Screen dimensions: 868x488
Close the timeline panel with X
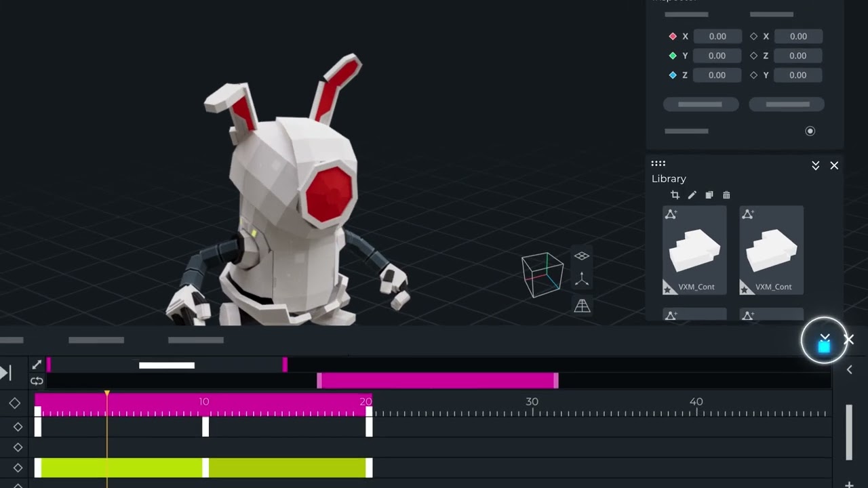[849, 340]
